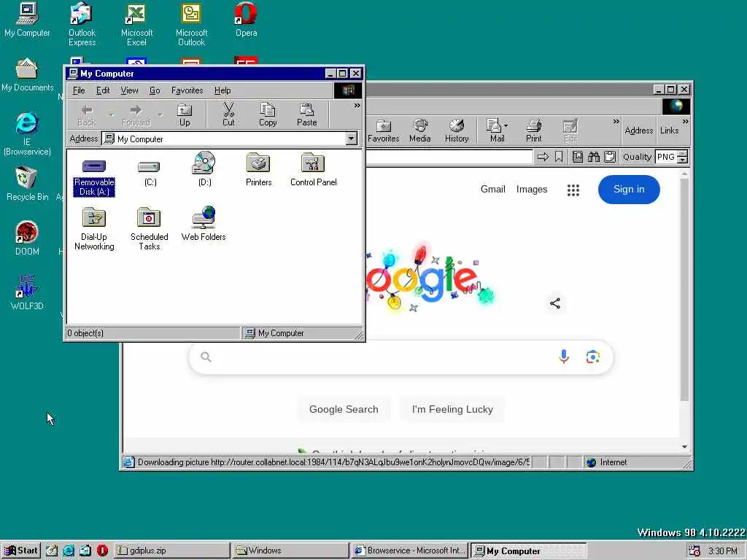Click the Forward button in My Computer
The height and width of the screenshot is (560, 747).
click(136, 115)
